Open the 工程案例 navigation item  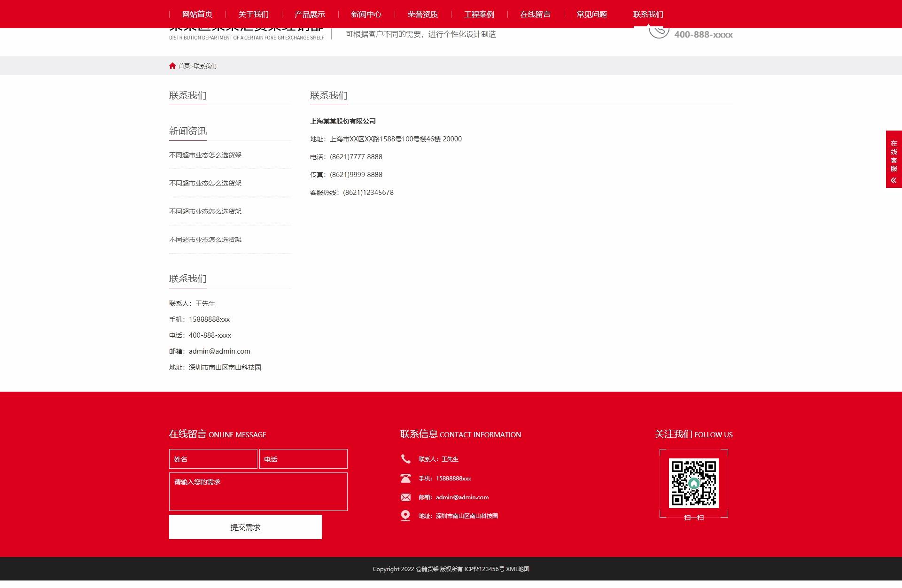tap(479, 14)
